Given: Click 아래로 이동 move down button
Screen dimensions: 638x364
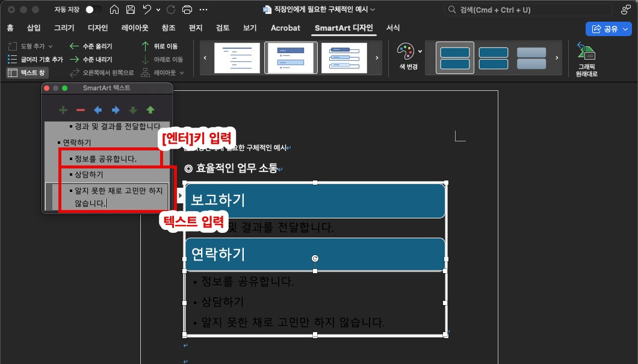Looking at the screenshot, I should click(162, 60).
